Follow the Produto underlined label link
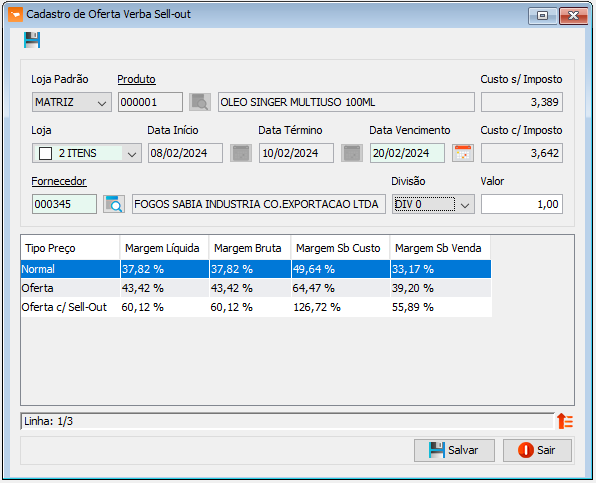The image size is (596, 483). 136,79
